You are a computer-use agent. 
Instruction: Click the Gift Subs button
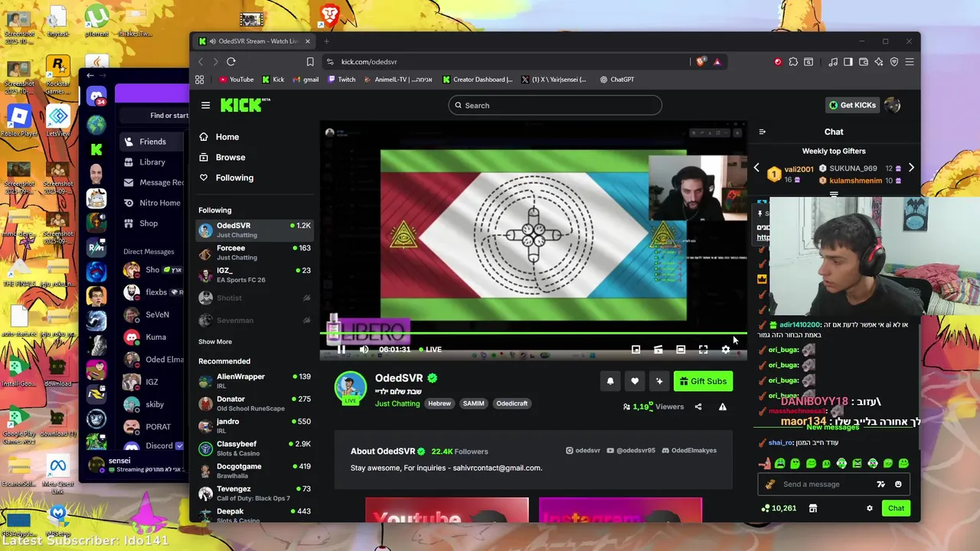[x=703, y=381]
